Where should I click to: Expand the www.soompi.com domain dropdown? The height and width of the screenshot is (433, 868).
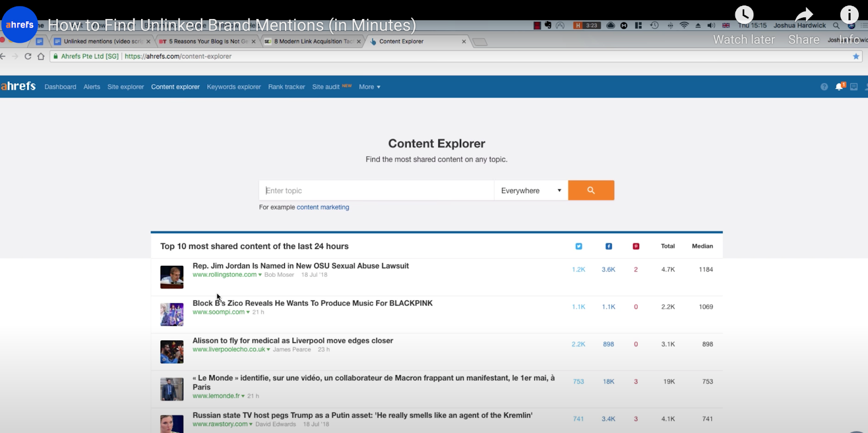pos(248,313)
